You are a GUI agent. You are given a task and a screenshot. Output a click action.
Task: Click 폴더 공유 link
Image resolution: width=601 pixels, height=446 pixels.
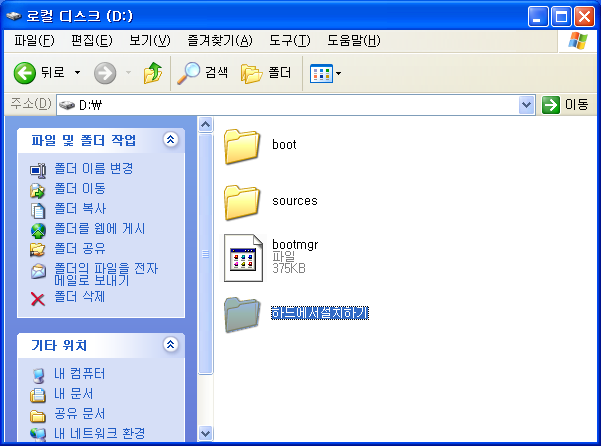[80, 249]
